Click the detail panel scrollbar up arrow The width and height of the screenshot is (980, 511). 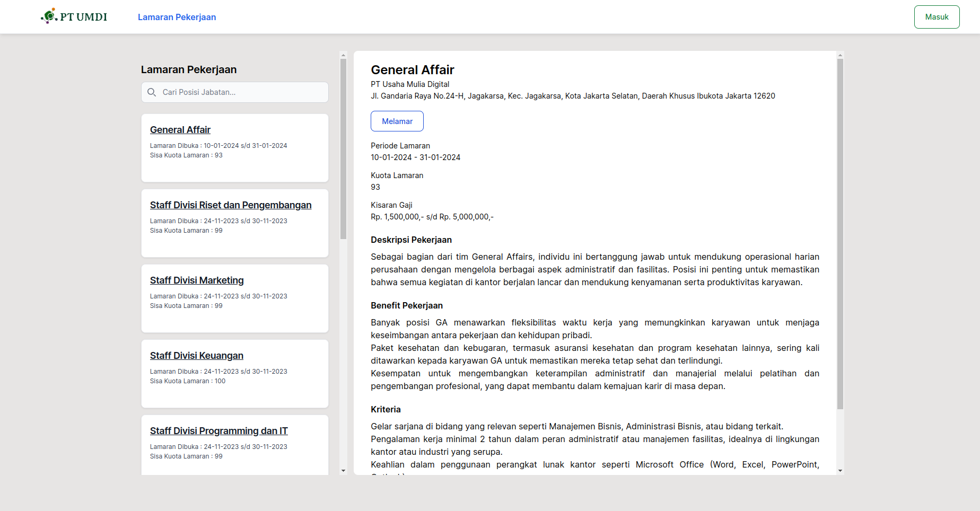pyautogui.click(x=840, y=55)
